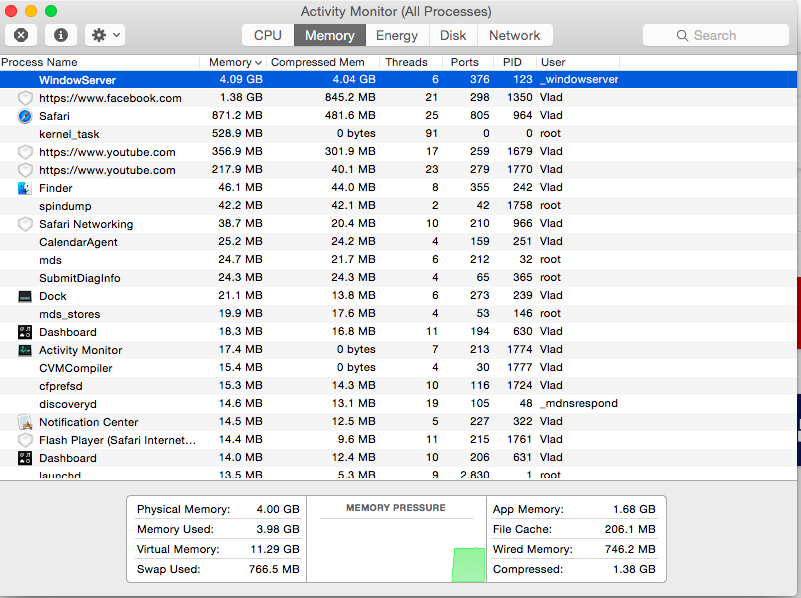Click the Memory Used 3.98 GB value

(278, 529)
